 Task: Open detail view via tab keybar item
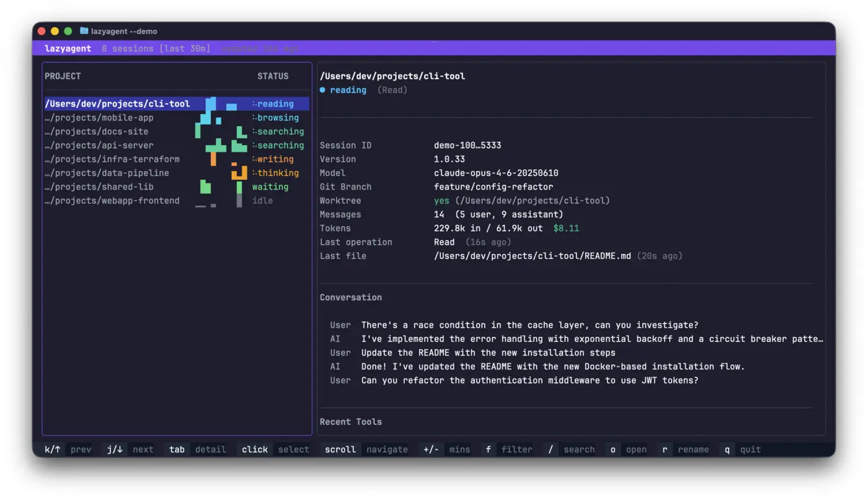click(177, 449)
